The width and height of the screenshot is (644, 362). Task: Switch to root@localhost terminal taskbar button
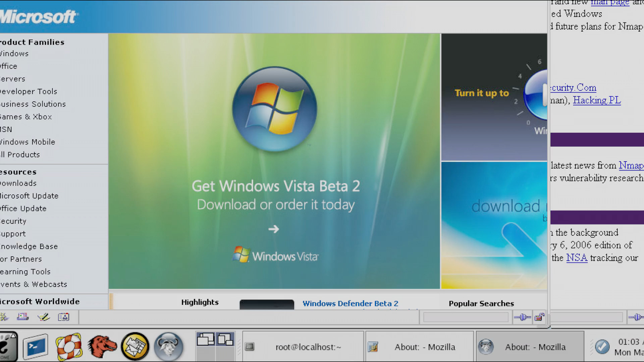[x=303, y=347]
